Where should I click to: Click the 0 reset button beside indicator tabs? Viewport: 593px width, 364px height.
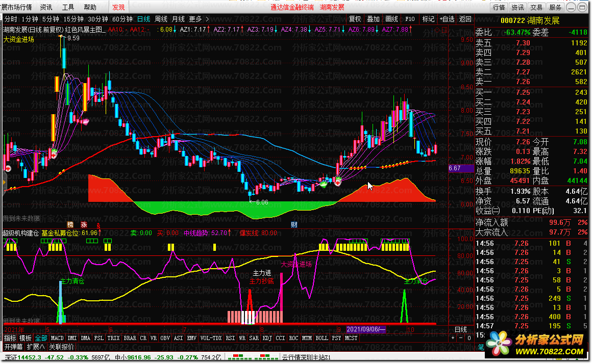point(469,338)
